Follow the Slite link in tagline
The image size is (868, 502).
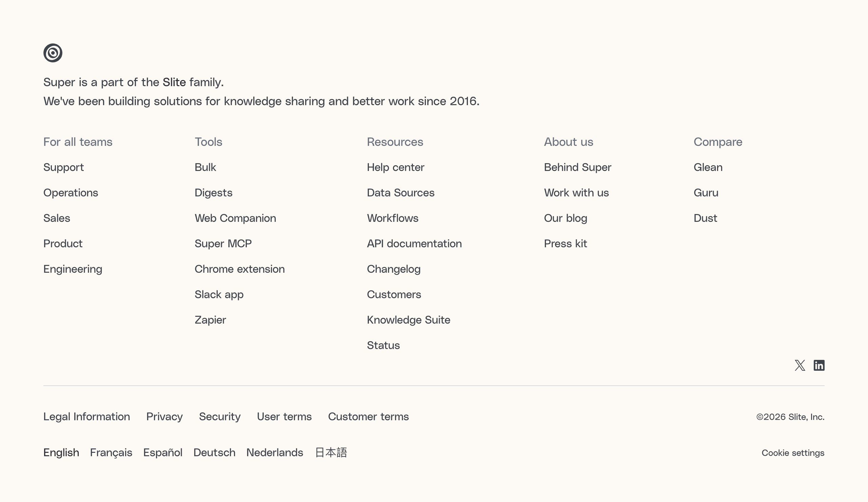174,82
